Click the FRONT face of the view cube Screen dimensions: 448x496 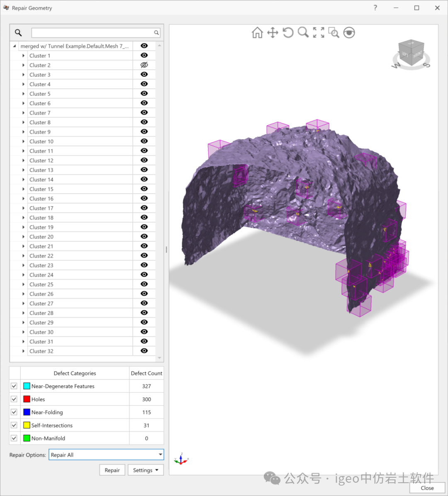(417, 55)
